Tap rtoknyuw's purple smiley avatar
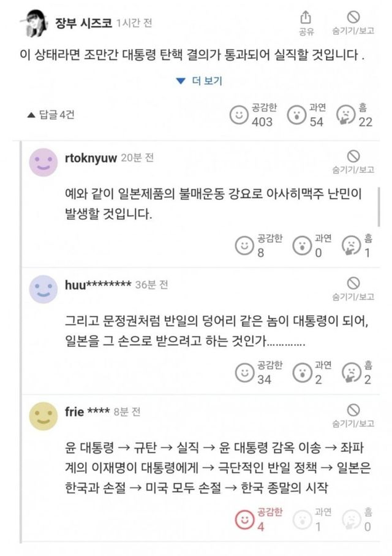This screenshot has height=556, width=392. coord(43,162)
